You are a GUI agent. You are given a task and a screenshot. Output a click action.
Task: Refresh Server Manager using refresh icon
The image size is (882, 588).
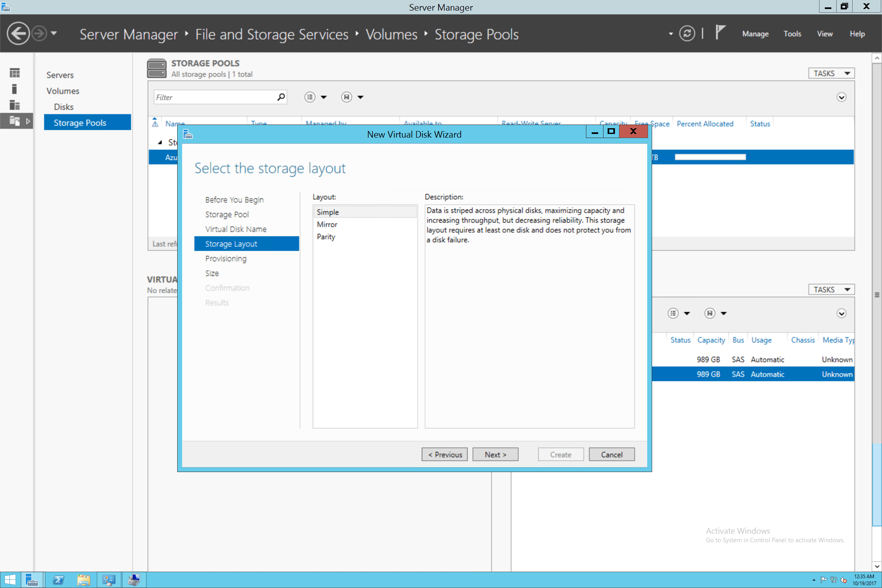[688, 33]
